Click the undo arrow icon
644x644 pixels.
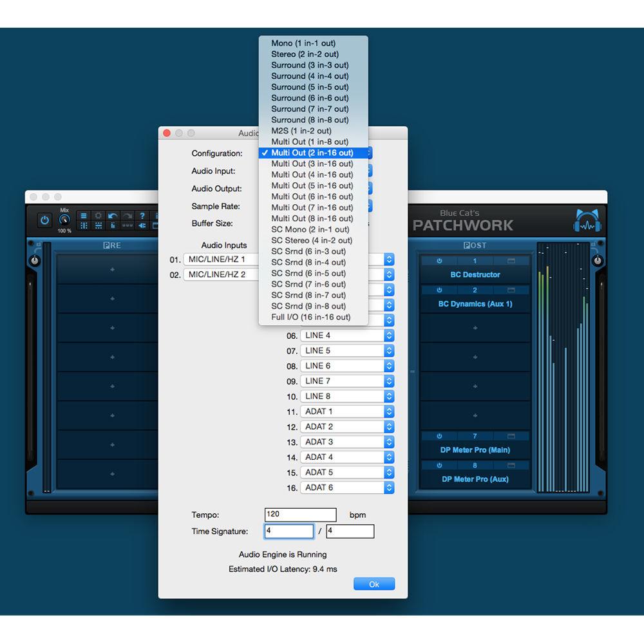tap(112, 215)
